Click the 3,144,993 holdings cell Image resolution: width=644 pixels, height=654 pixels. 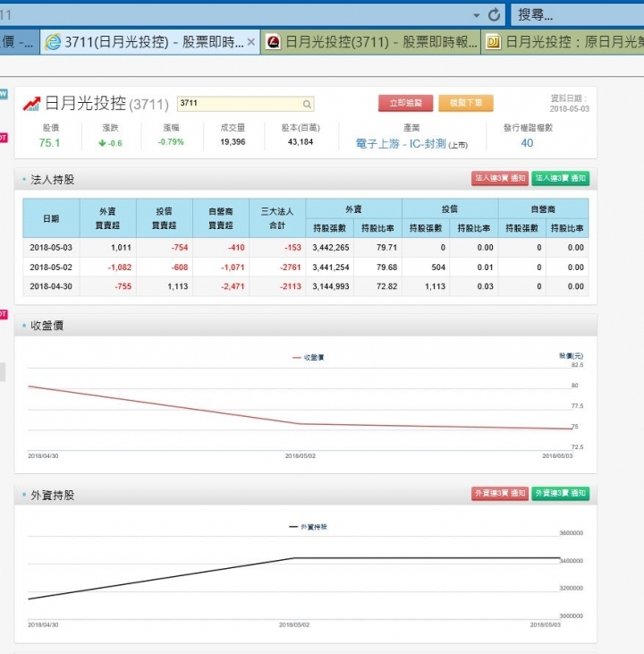pos(330,286)
